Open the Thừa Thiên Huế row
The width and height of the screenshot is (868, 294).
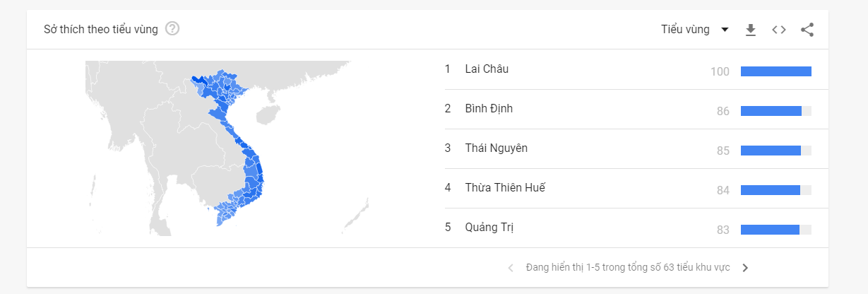[x=628, y=188]
